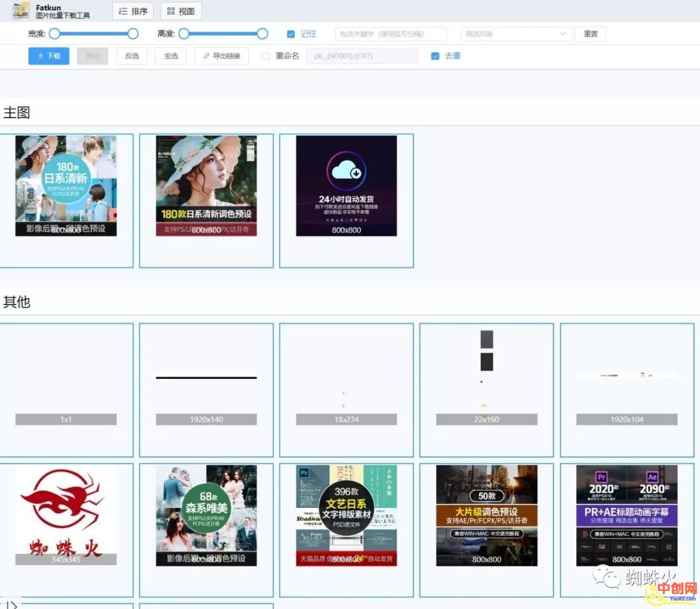700x609 pixels.
Task: Toggle the 去重 deduplicate checkbox
Action: click(x=435, y=56)
